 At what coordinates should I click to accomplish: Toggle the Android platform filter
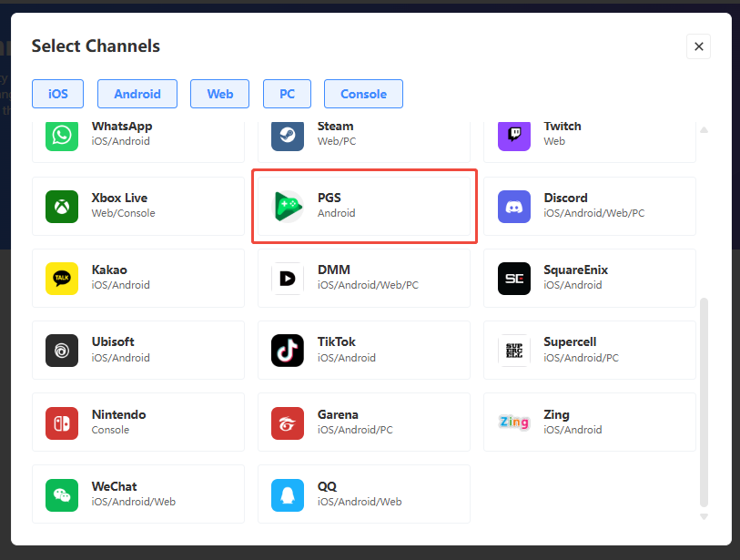click(x=137, y=94)
